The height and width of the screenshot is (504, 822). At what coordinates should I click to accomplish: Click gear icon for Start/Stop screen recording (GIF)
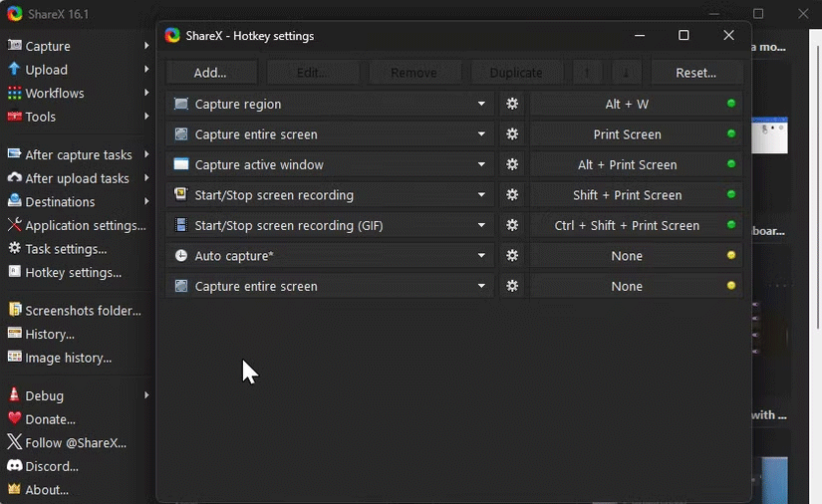click(512, 225)
